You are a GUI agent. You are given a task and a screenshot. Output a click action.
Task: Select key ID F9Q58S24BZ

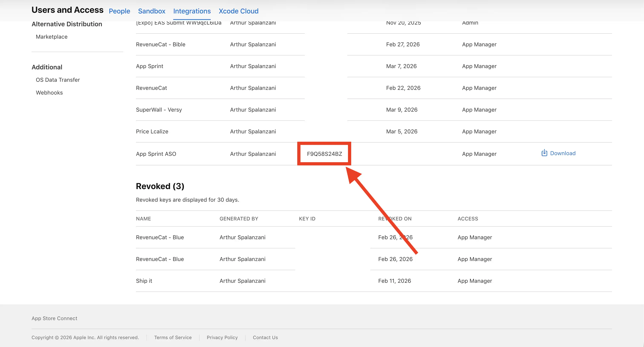[324, 154]
